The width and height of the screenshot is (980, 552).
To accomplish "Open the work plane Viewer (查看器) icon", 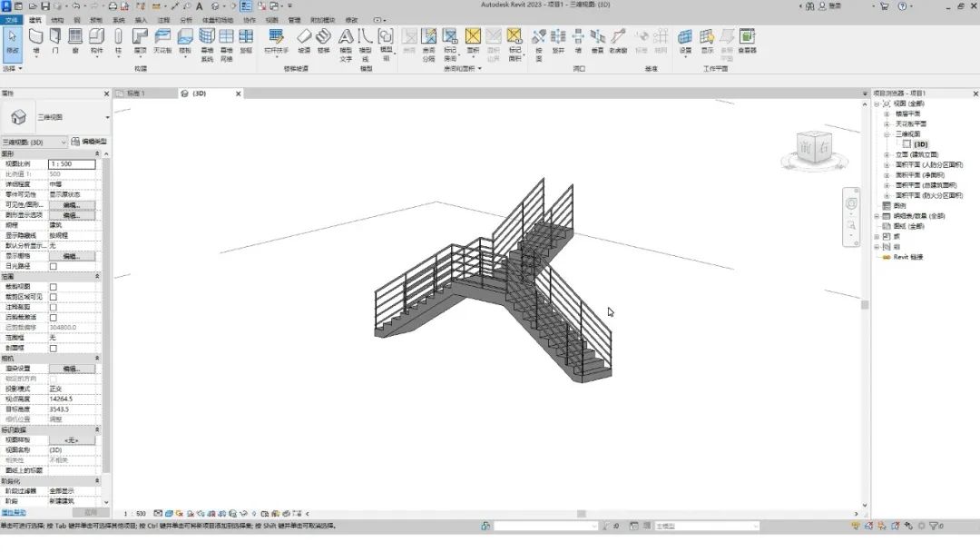I will [747, 39].
